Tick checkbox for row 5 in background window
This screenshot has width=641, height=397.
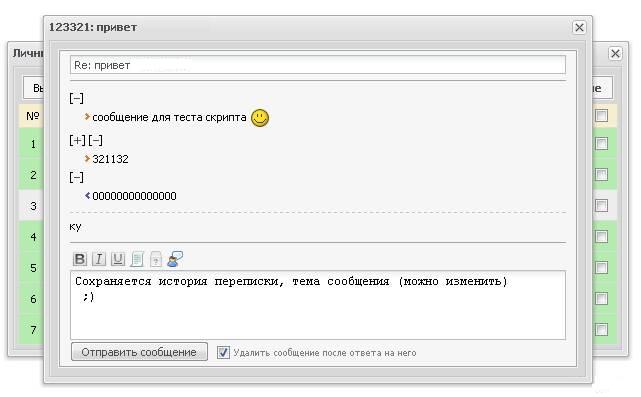(x=601, y=267)
